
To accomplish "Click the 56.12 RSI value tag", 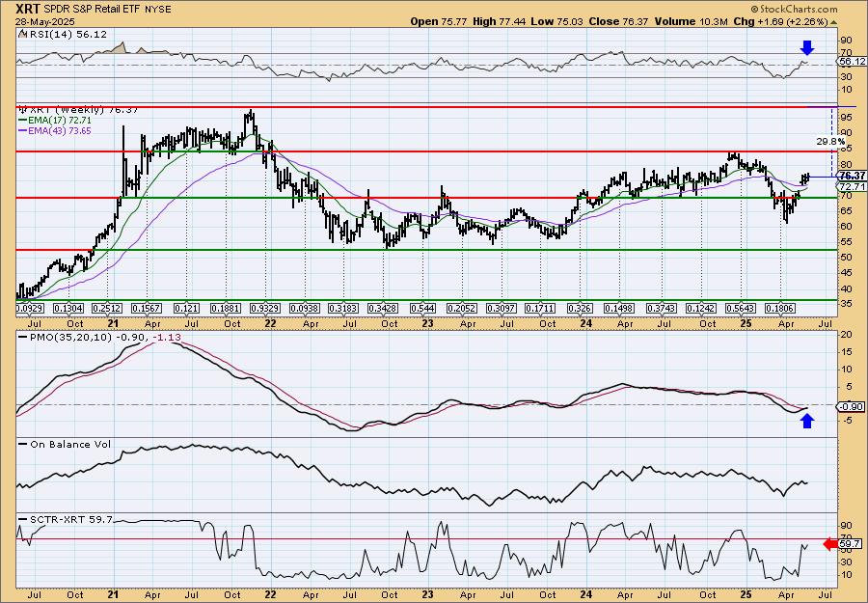I will click(x=853, y=62).
